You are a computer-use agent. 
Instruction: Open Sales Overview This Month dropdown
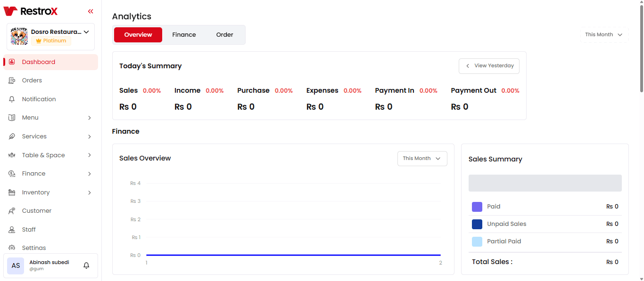(x=422, y=159)
